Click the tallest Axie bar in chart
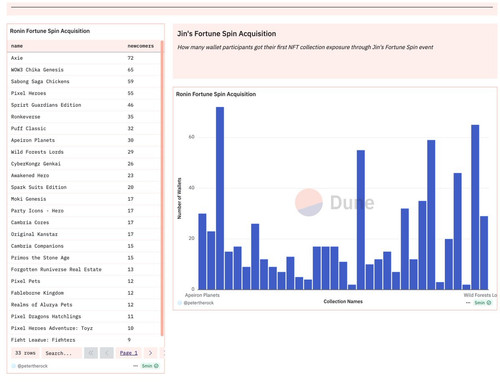 [220, 198]
